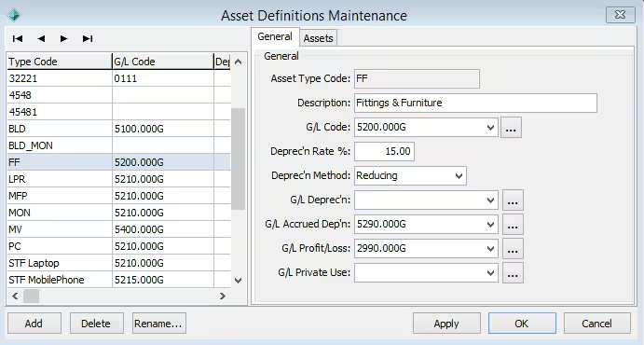Image resolution: width=644 pixels, height=345 pixels.
Task: Select the LPR type code row
Action: click(x=118, y=179)
